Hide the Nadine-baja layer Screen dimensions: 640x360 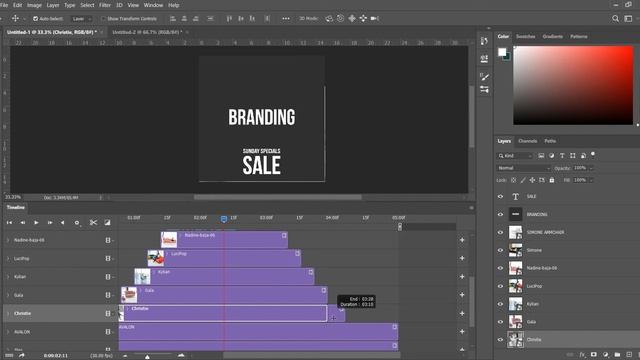[500, 268]
